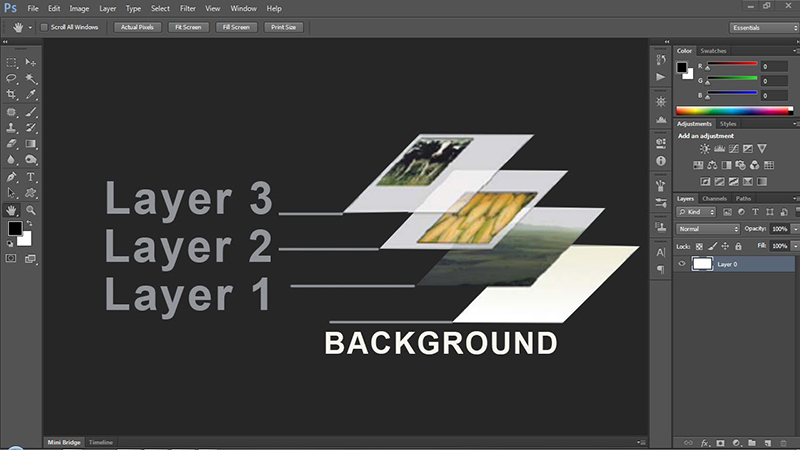Click the Fill Screen button
800x450 pixels.
(236, 27)
